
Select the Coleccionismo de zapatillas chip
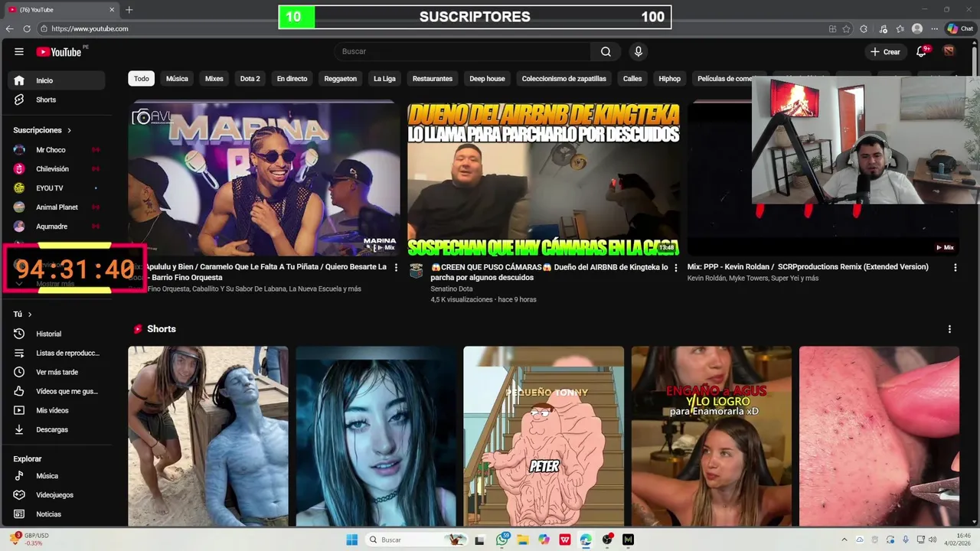[x=563, y=79]
